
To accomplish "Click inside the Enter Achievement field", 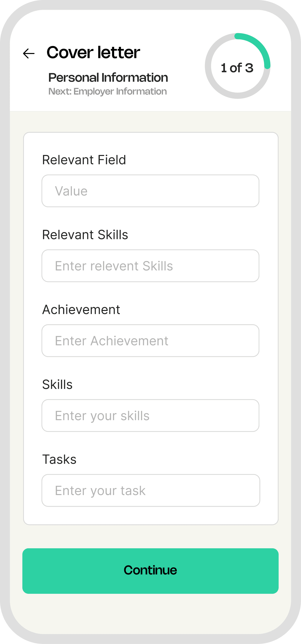I will [150, 341].
